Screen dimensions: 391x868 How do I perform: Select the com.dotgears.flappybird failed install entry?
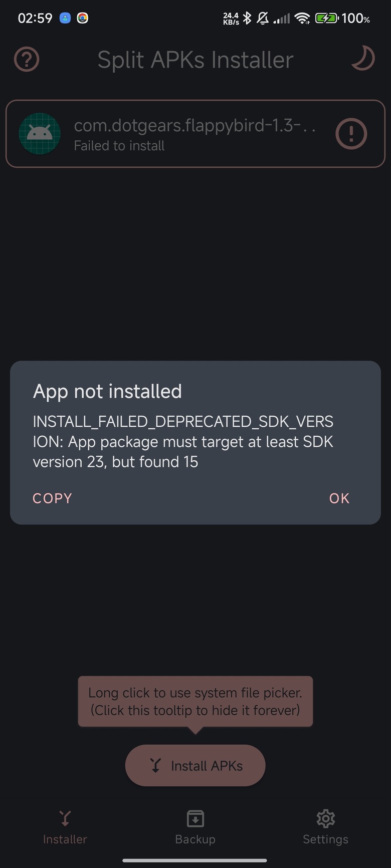(195, 134)
